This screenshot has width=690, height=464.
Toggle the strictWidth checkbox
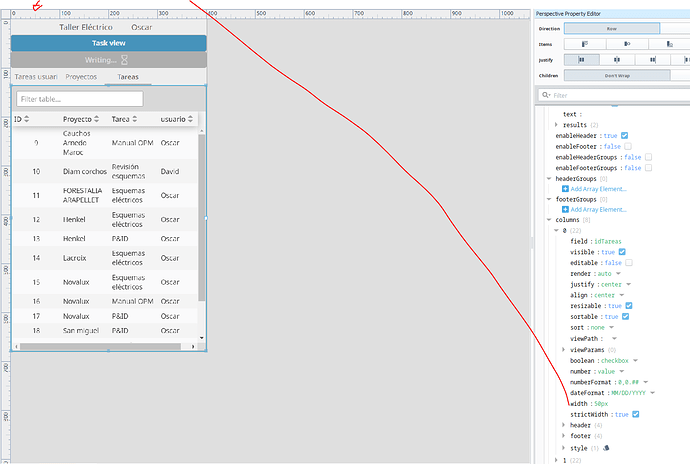pyautogui.click(x=635, y=414)
